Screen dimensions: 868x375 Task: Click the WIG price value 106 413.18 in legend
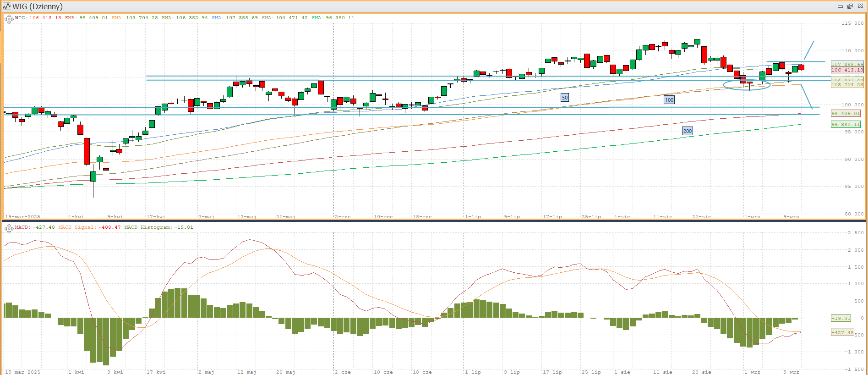[x=45, y=18]
